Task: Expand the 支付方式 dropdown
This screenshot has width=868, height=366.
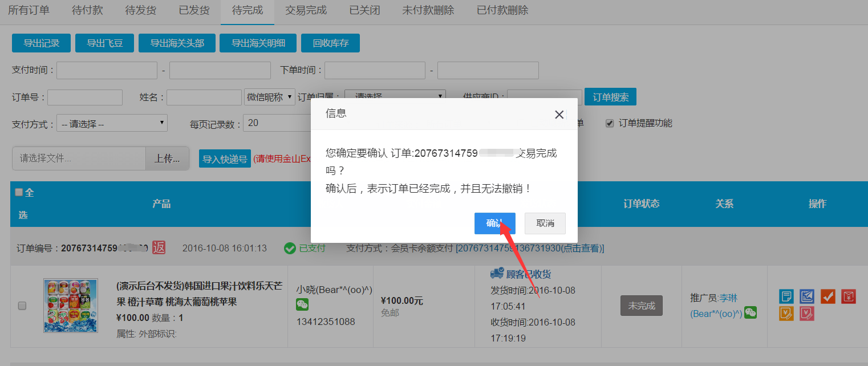Action: (112, 124)
